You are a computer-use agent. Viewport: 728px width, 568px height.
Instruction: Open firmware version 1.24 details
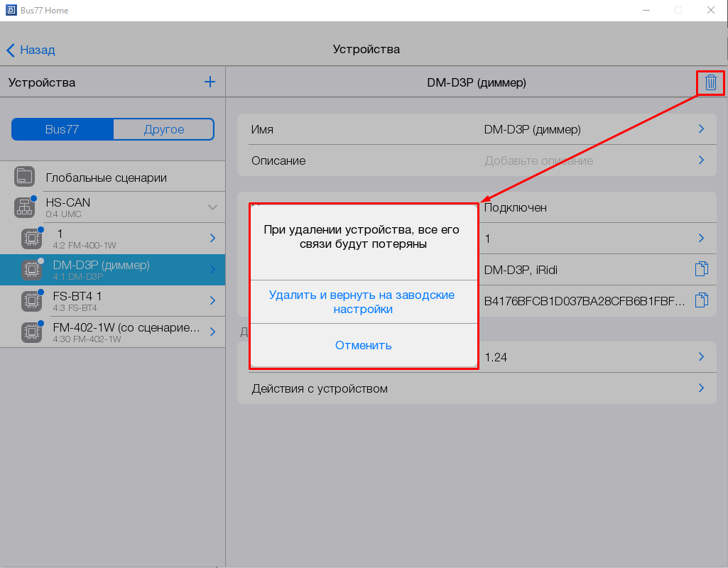point(701,357)
